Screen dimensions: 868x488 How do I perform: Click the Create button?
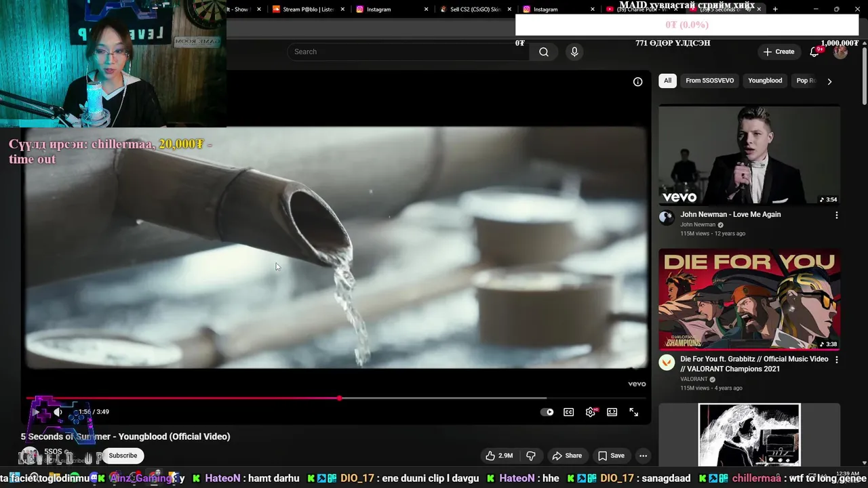[778, 52]
